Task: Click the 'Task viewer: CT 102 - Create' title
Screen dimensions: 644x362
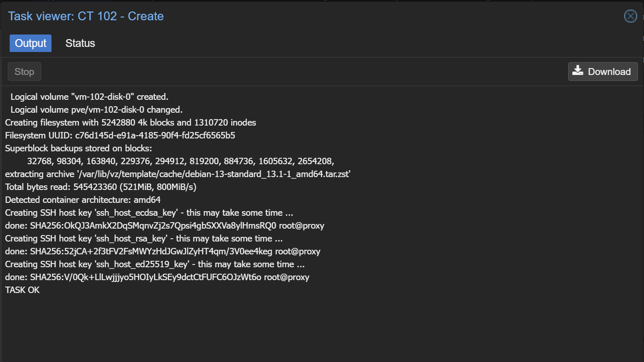Action: coord(86,17)
